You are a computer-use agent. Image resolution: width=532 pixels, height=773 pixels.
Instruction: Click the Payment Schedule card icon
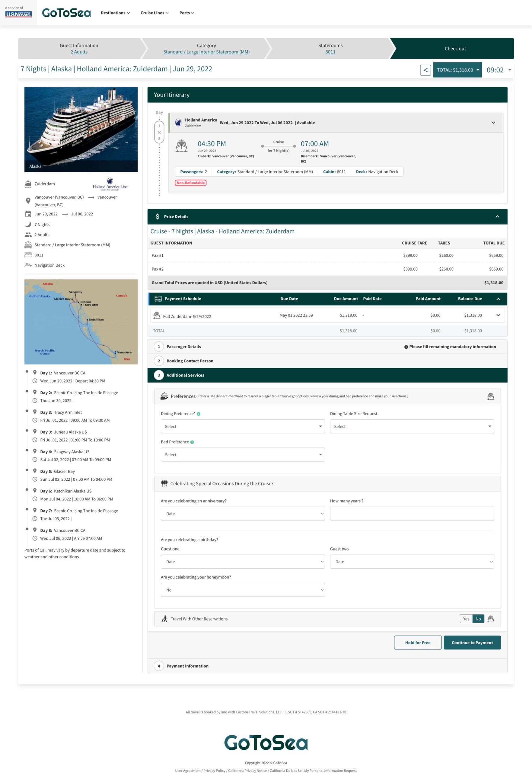pos(158,298)
